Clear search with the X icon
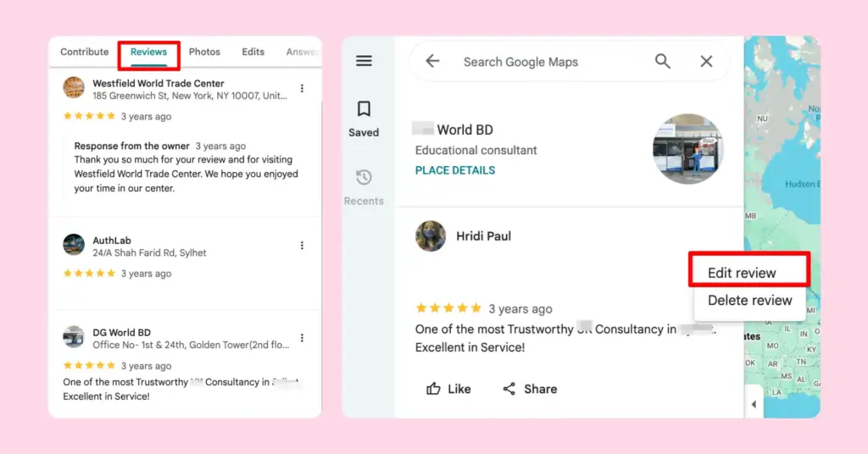 point(706,61)
